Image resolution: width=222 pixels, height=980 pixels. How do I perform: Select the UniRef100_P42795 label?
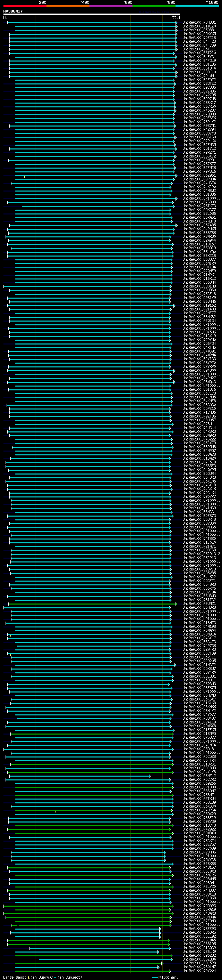click(x=199, y=95)
